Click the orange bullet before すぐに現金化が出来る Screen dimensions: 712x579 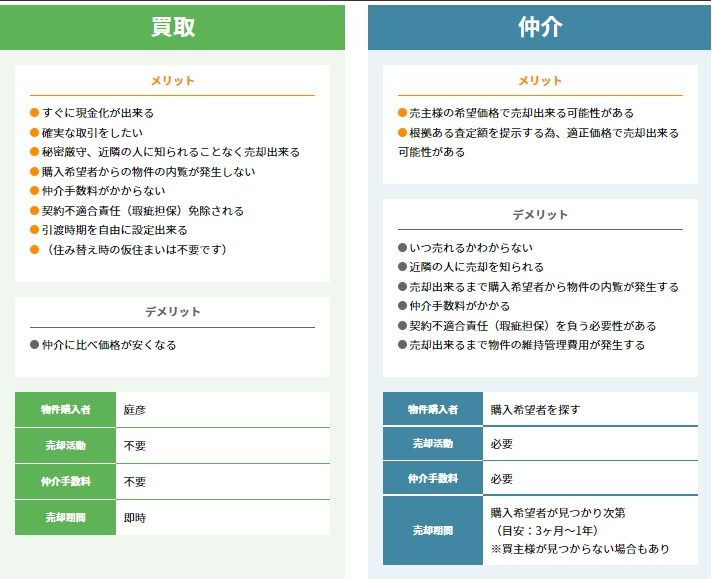coord(35,113)
